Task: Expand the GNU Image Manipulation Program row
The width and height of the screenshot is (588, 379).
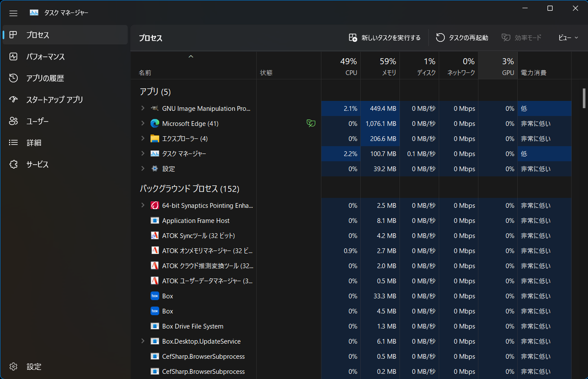Action: click(x=143, y=109)
